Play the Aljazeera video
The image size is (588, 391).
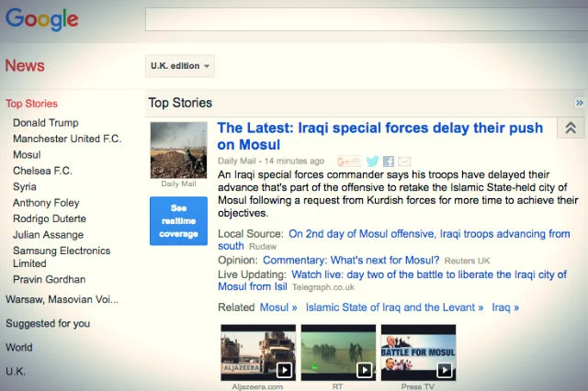pyautogui.click(x=258, y=352)
